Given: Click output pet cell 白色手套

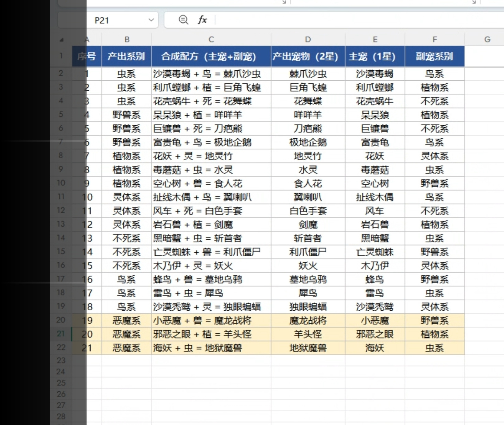Looking at the screenshot, I should coord(308,211).
